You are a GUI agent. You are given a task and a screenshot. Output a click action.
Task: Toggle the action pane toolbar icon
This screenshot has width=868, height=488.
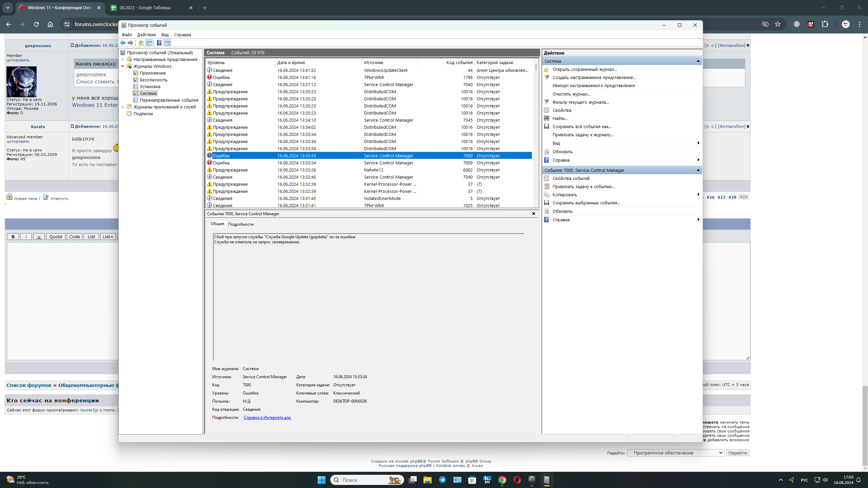167,43
